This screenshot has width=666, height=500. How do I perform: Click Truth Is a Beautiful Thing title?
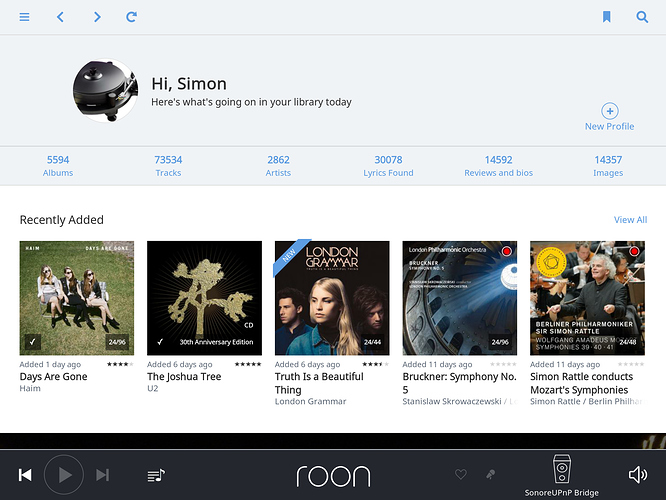pos(319,383)
